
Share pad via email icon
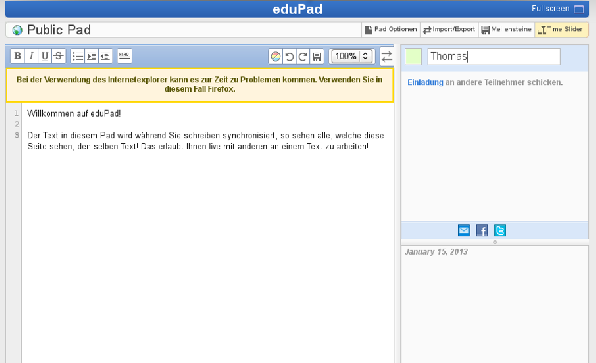coord(464,230)
